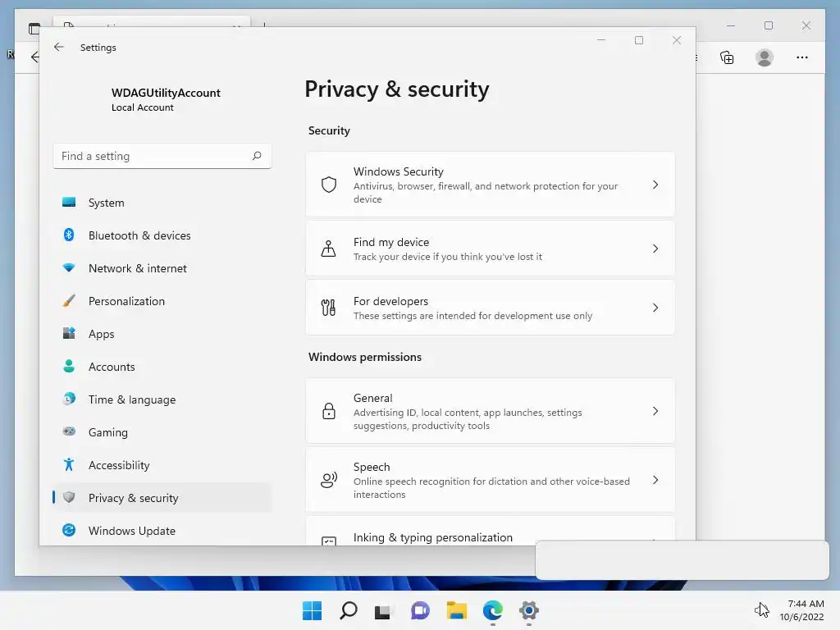Expand Find my device chevron
The height and width of the screenshot is (630, 840).
tap(655, 249)
